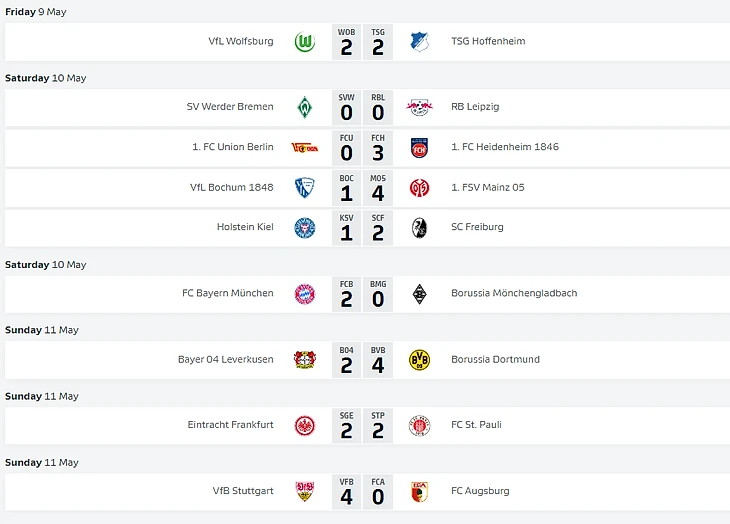
Task: Click the BOC 1 – 4 M05 score
Action: point(362,187)
